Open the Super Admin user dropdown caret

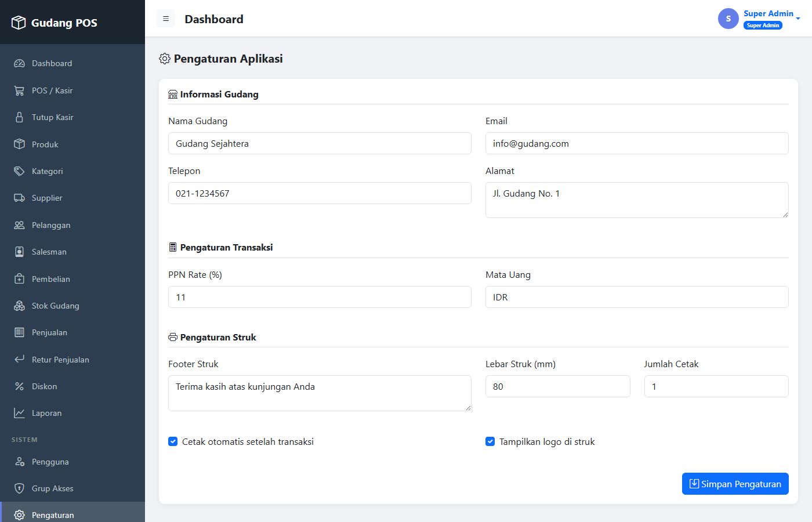pyautogui.click(x=798, y=19)
